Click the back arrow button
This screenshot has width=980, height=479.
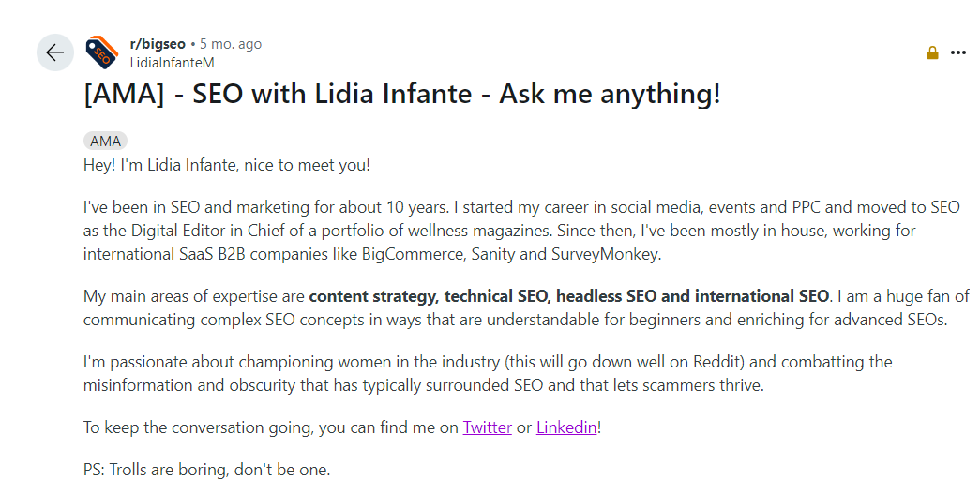coord(54,52)
